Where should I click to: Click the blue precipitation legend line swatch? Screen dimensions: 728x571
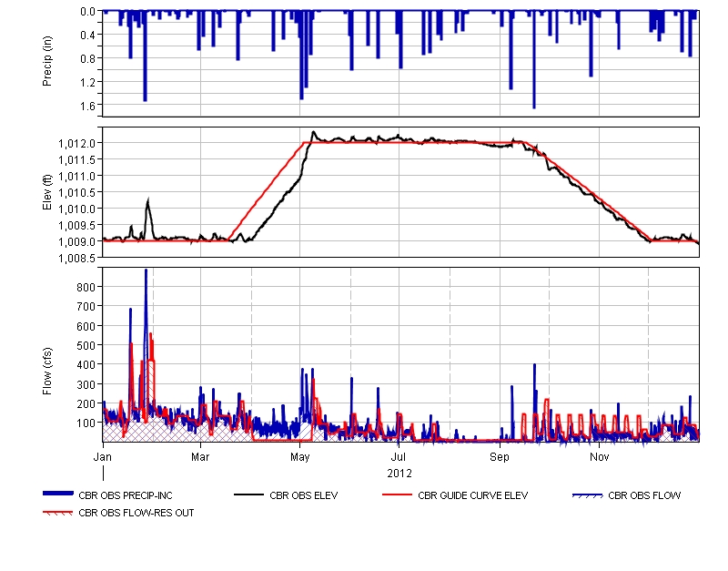click(58, 494)
